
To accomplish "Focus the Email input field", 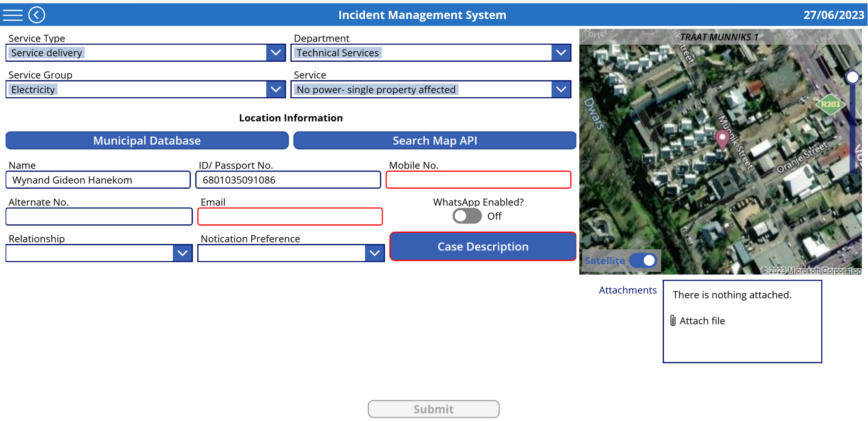I will [290, 217].
